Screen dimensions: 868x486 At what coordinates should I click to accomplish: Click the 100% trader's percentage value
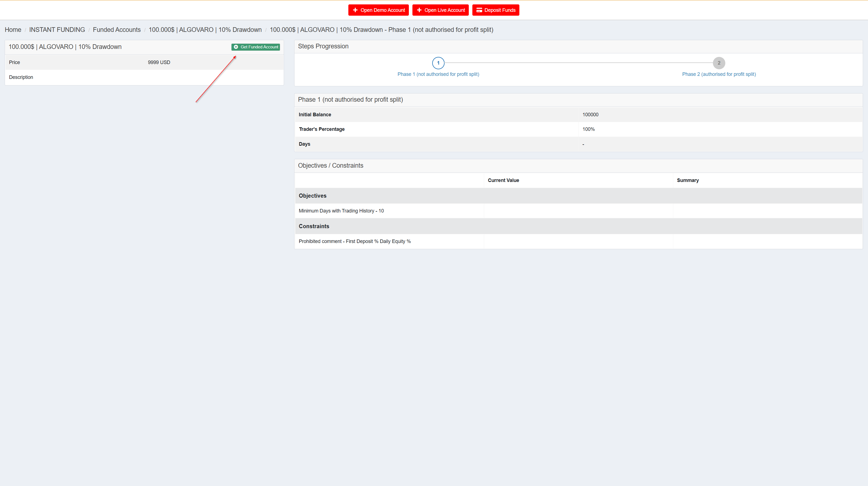coord(588,129)
